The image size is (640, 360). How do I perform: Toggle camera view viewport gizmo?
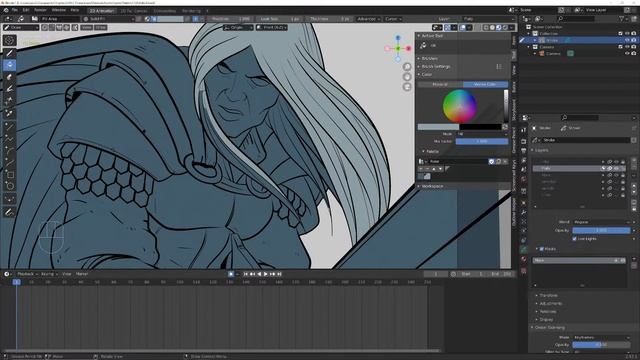pyautogui.click(x=407, y=87)
